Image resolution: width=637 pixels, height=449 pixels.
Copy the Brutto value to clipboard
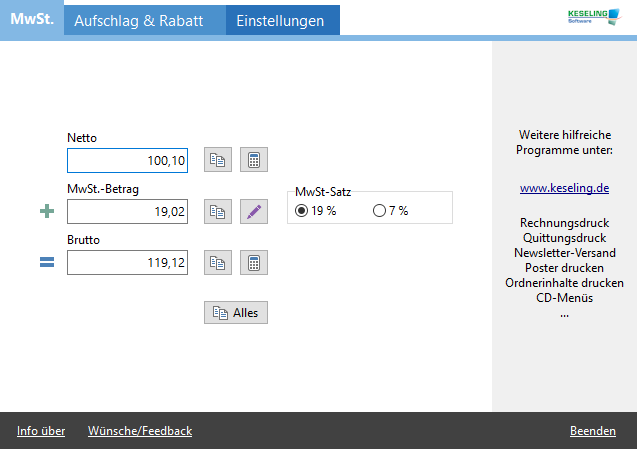click(218, 262)
